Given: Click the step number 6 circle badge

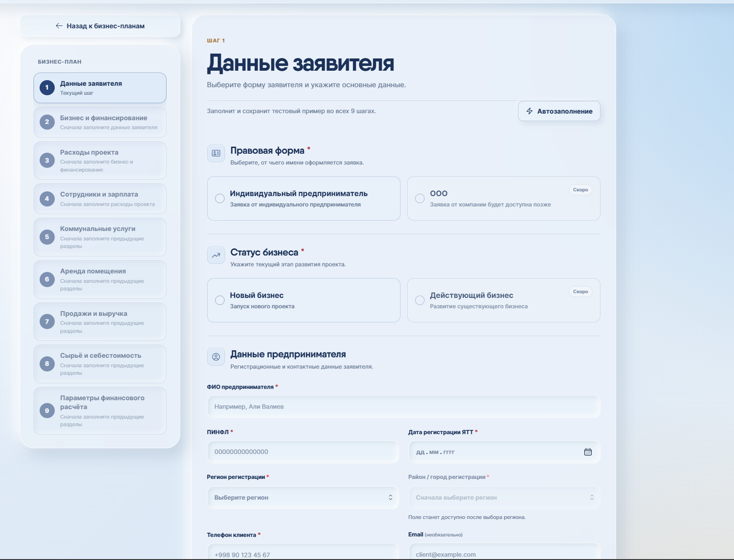Looking at the screenshot, I should pyautogui.click(x=47, y=280).
